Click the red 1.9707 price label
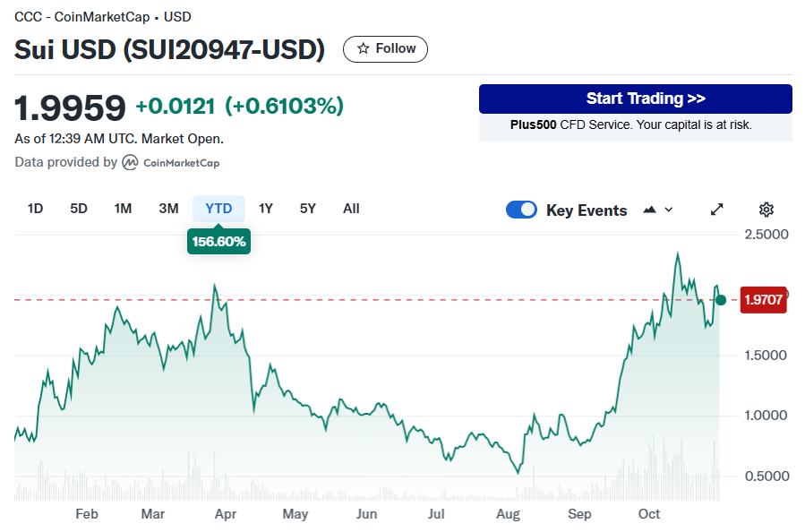 click(763, 300)
